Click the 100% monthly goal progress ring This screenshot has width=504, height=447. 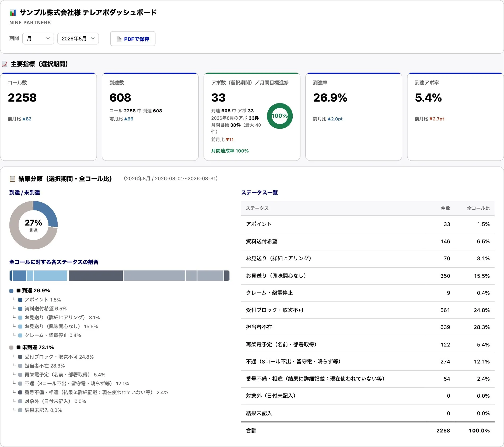(280, 116)
